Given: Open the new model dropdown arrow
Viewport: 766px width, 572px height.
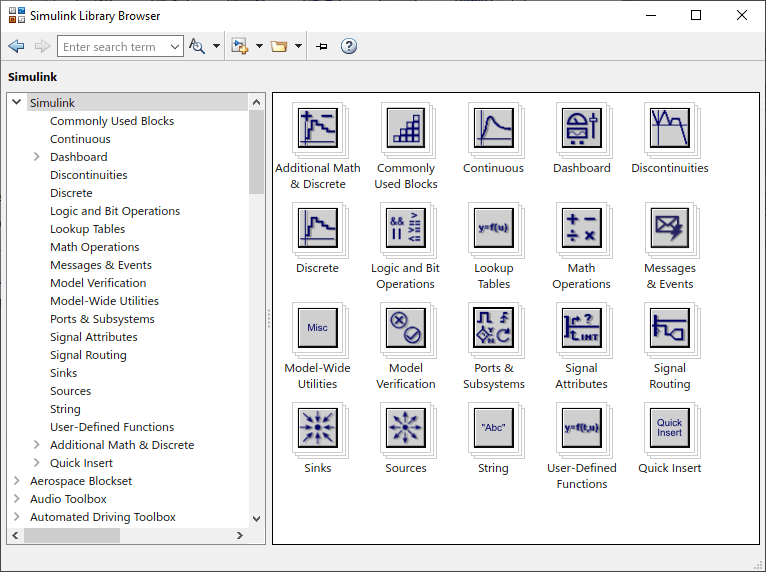Looking at the screenshot, I should pos(259,46).
